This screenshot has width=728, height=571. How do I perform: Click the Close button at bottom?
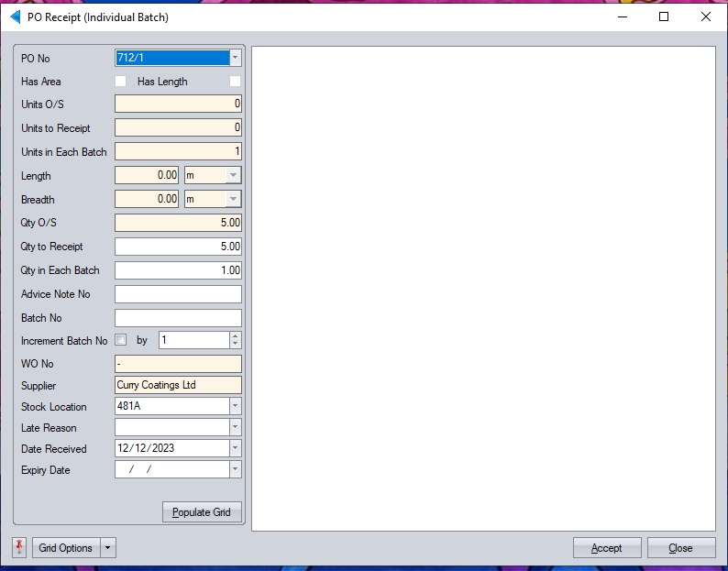tap(680, 548)
